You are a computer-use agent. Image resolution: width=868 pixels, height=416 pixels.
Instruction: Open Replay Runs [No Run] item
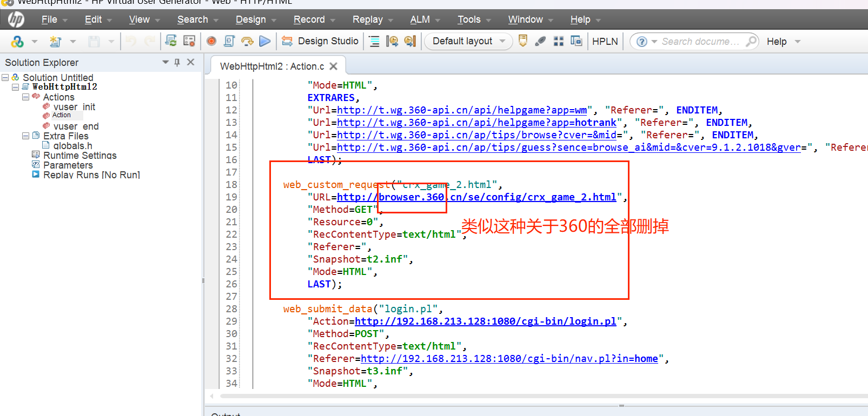pos(91,175)
